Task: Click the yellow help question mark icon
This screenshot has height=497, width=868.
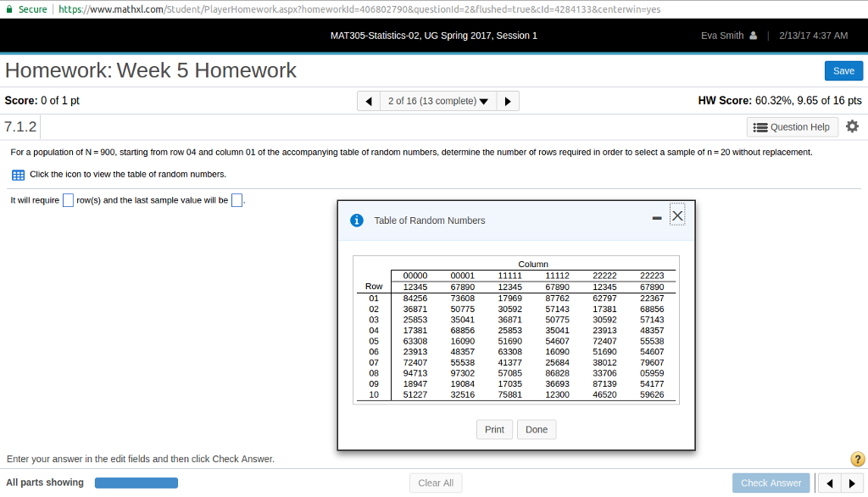Action: [x=858, y=459]
